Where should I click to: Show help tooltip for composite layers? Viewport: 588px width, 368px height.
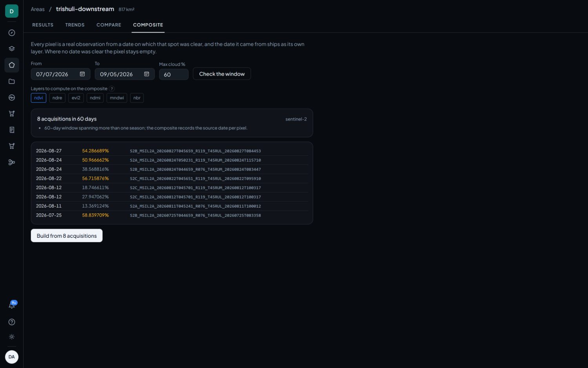[x=112, y=89]
